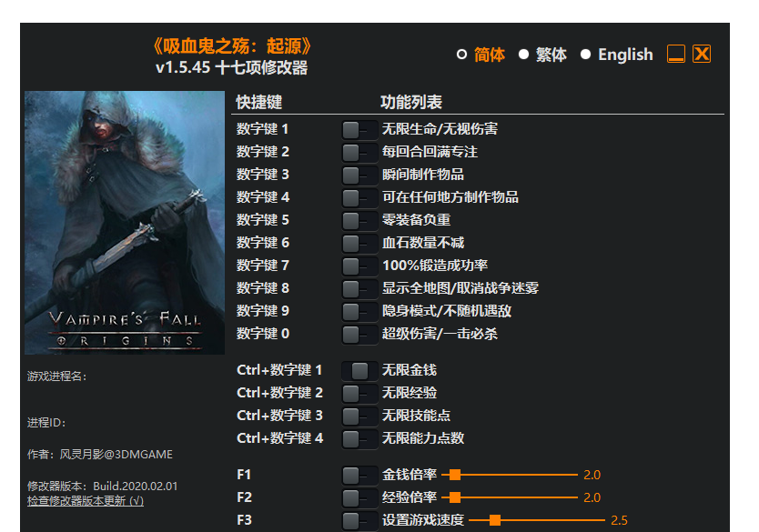Enable 无限能力点数 switch
The width and height of the screenshot is (759, 532).
coord(359,439)
